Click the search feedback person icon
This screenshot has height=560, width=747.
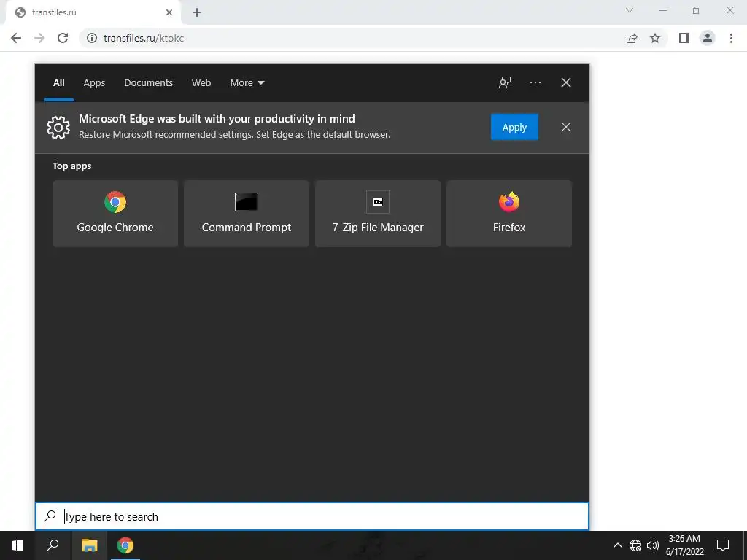coord(505,82)
